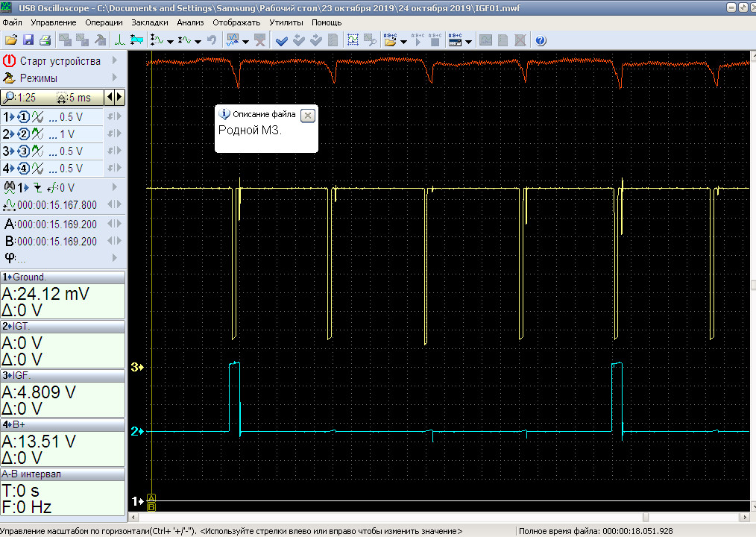Click the trigger binoculars icon in left panel

coord(10,187)
